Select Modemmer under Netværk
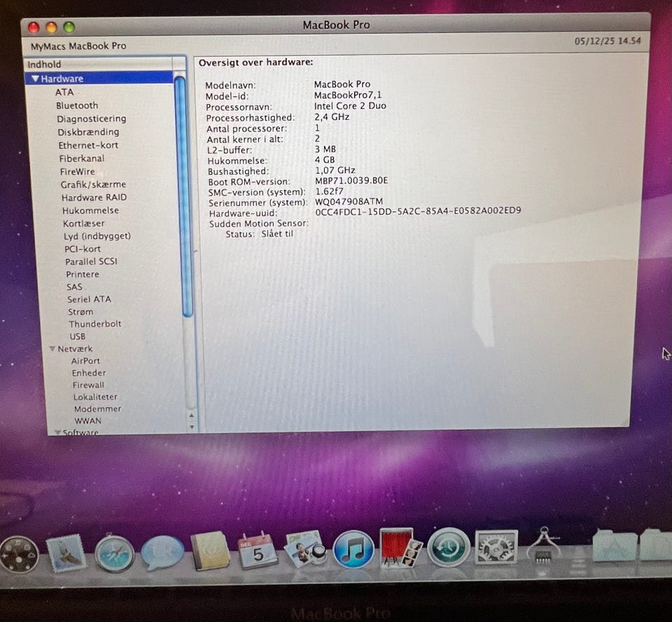 [x=98, y=409]
